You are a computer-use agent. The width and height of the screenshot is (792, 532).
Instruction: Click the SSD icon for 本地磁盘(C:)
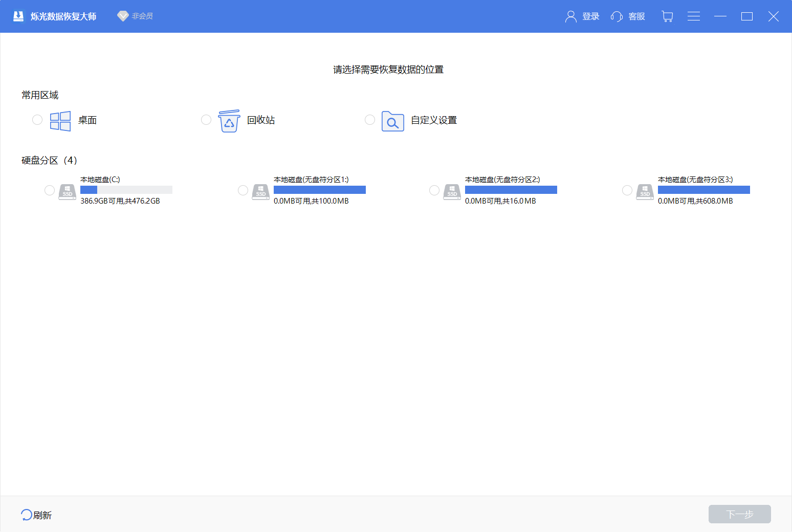tap(67, 191)
